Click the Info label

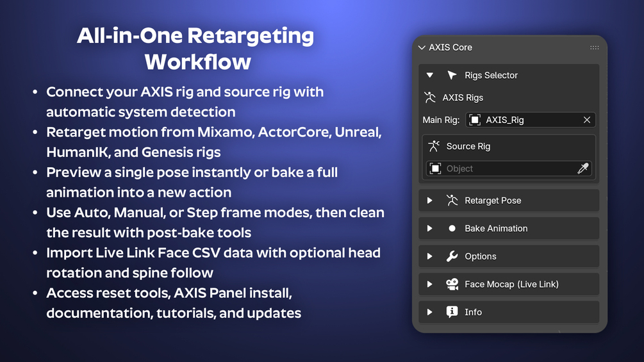[x=473, y=312]
